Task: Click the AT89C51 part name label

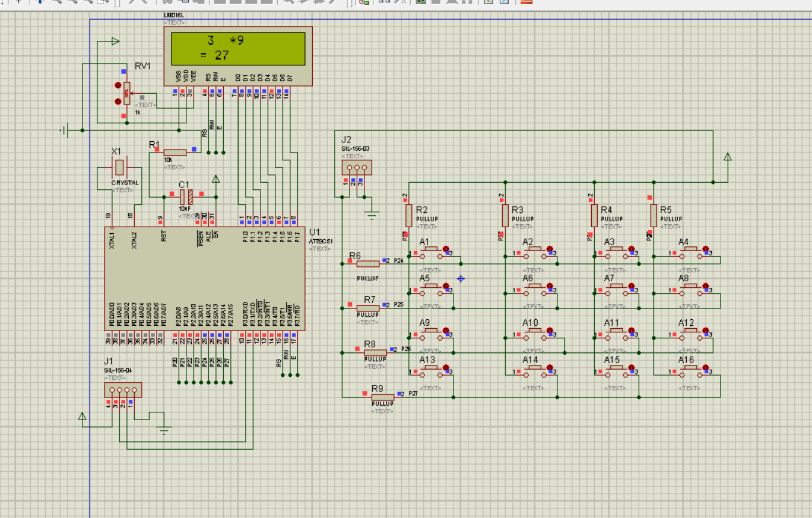Action: (x=320, y=241)
